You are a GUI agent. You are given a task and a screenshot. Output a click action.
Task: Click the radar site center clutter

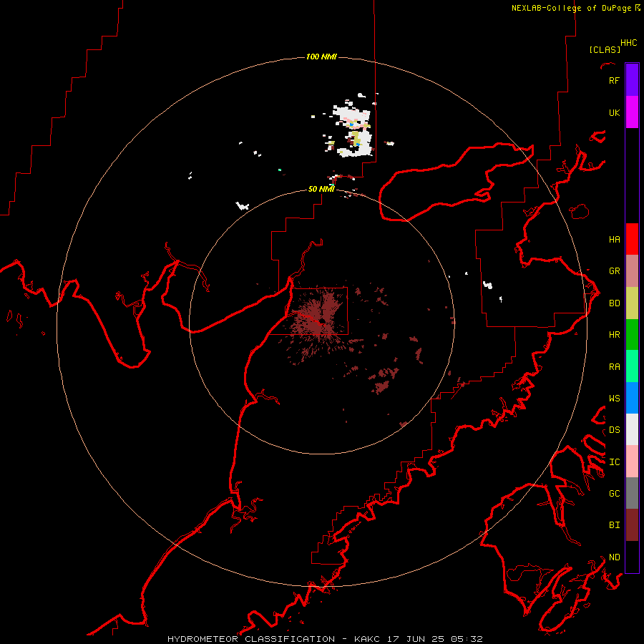coord(320,320)
